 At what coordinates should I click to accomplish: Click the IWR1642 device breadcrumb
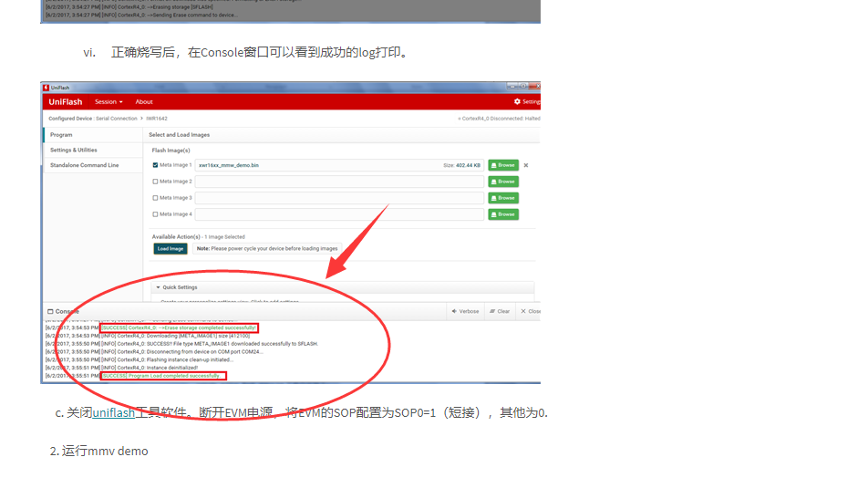click(157, 119)
